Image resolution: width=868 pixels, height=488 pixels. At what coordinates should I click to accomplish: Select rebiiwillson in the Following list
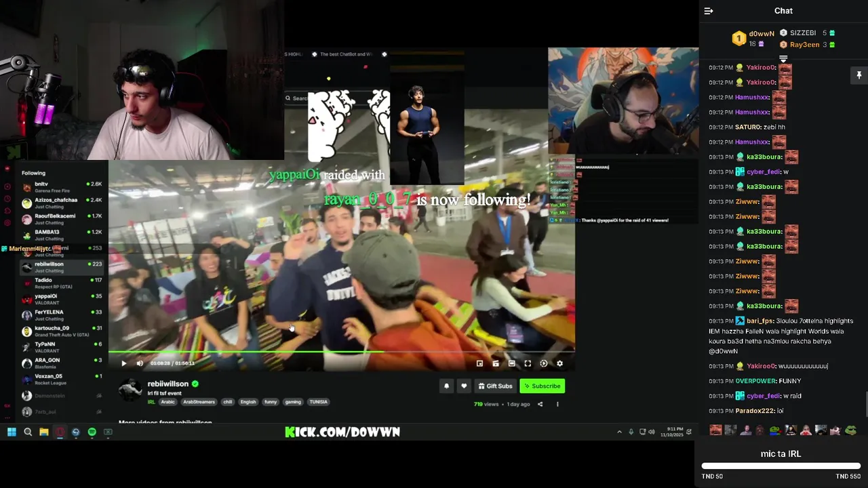point(61,267)
